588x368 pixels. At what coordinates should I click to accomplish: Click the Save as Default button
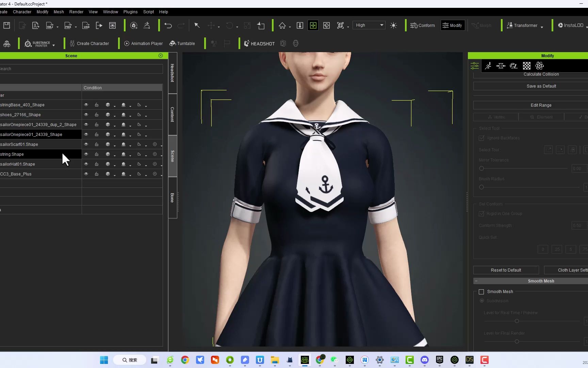coord(541,86)
